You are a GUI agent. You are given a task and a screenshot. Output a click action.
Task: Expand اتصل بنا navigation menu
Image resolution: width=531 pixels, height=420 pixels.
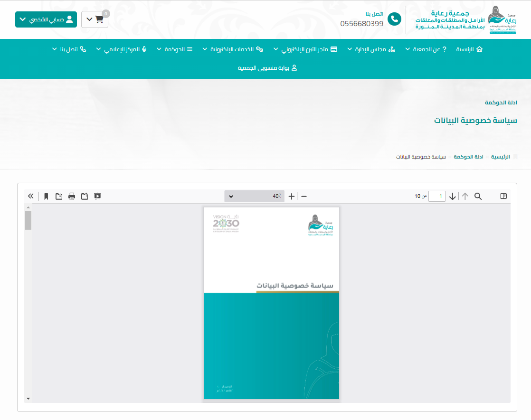pyautogui.click(x=69, y=49)
